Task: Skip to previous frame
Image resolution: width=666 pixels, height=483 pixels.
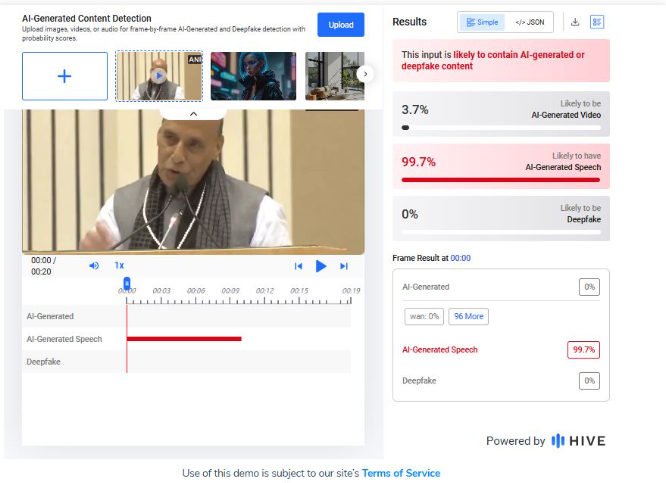Action: [x=298, y=266]
